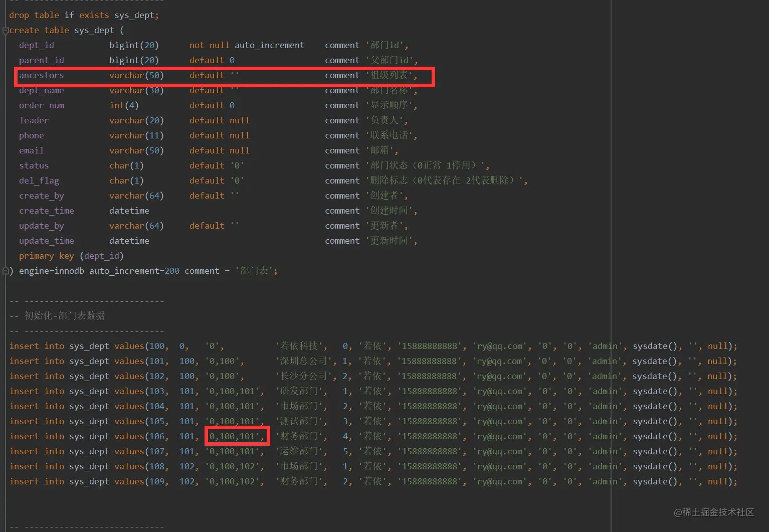
Task: Click the '更新时间' comment string
Action: (x=389, y=241)
